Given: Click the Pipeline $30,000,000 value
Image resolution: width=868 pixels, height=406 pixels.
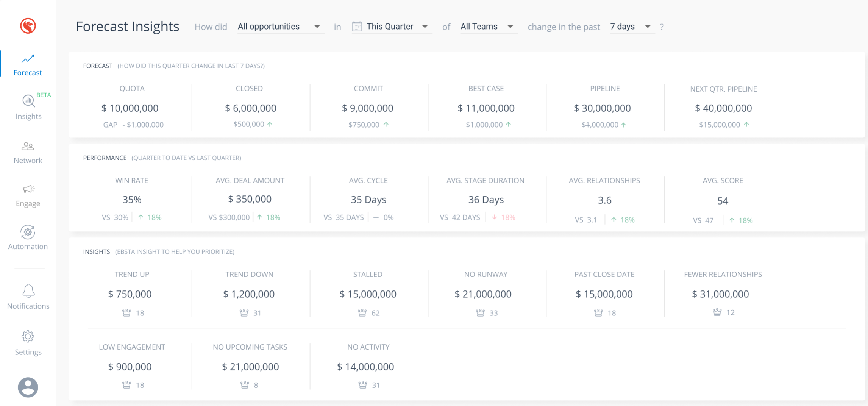Looking at the screenshot, I should click(602, 108).
